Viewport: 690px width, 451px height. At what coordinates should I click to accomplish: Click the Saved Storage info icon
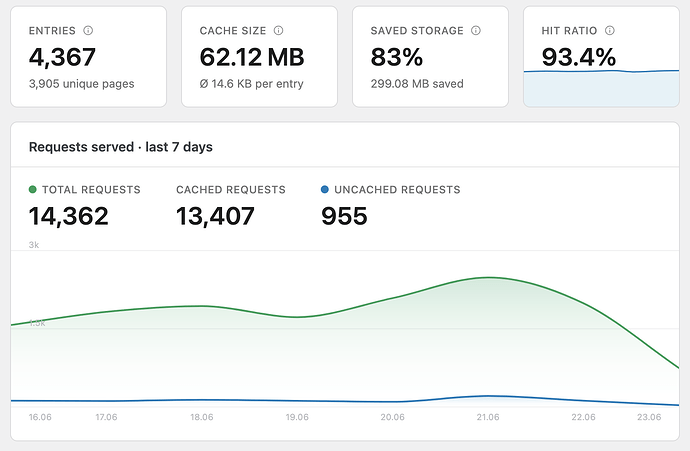point(476,30)
